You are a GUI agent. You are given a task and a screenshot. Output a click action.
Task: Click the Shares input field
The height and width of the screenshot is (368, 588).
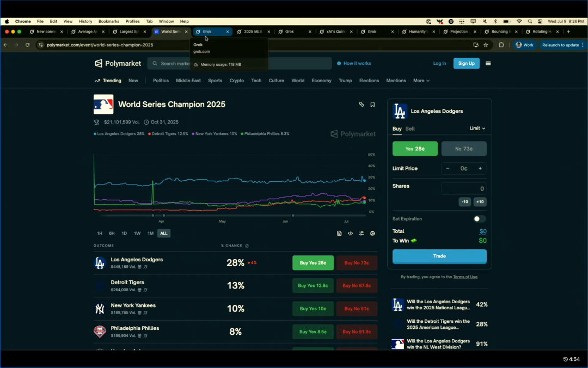tap(463, 189)
